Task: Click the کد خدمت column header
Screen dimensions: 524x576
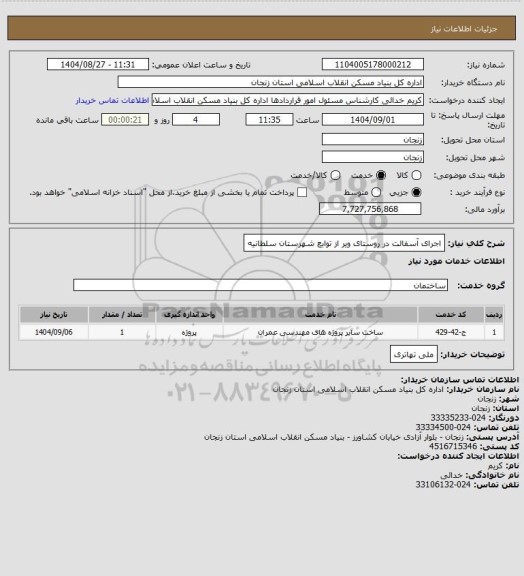Action: [451, 314]
